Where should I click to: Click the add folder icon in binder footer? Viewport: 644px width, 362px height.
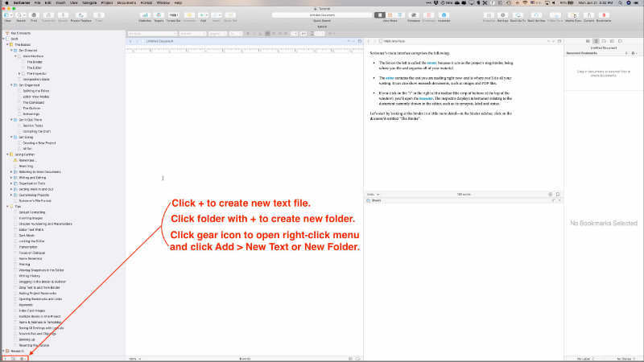pyautogui.click(x=13, y=359)
